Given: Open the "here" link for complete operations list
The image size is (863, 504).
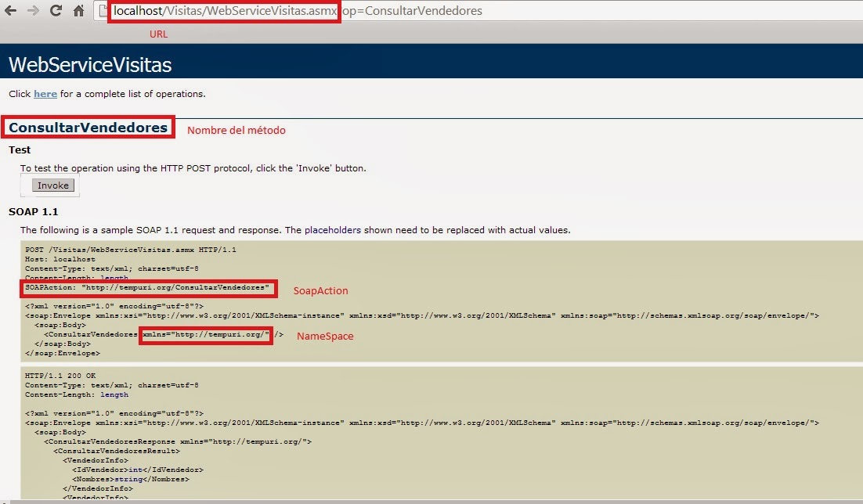Looking at the screenshot, I should 45,94.
